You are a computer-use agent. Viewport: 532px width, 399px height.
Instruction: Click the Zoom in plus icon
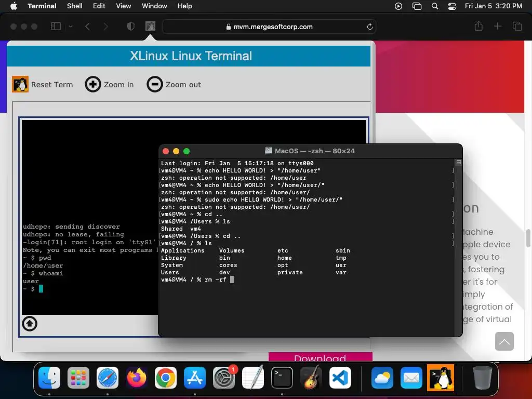93,84
